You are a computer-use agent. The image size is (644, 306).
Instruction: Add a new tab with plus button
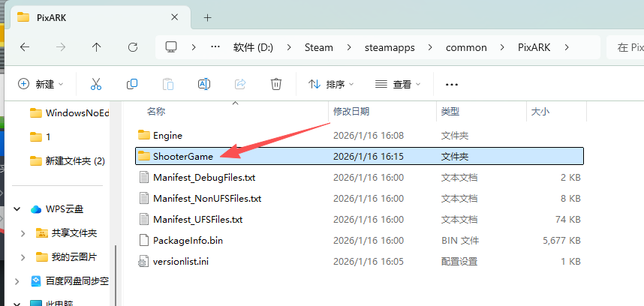point(207,17)
